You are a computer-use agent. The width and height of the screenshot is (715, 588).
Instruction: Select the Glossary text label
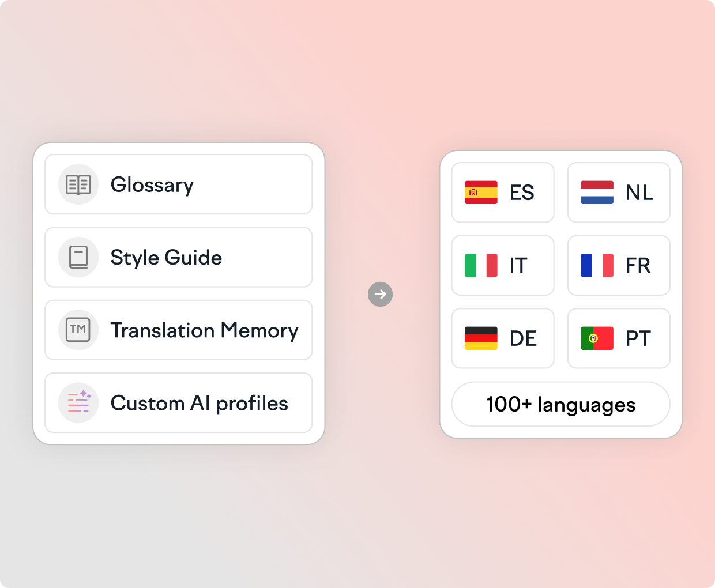[152, 185]
